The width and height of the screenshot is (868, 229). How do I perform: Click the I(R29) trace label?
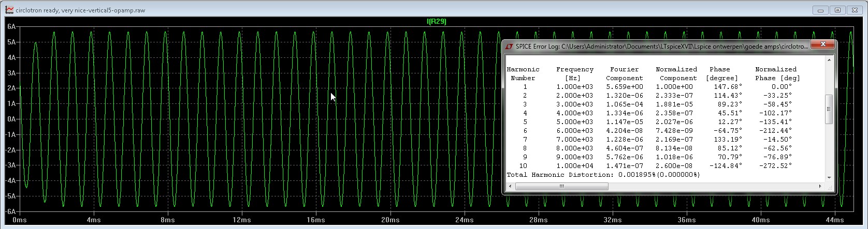[436, 21]
